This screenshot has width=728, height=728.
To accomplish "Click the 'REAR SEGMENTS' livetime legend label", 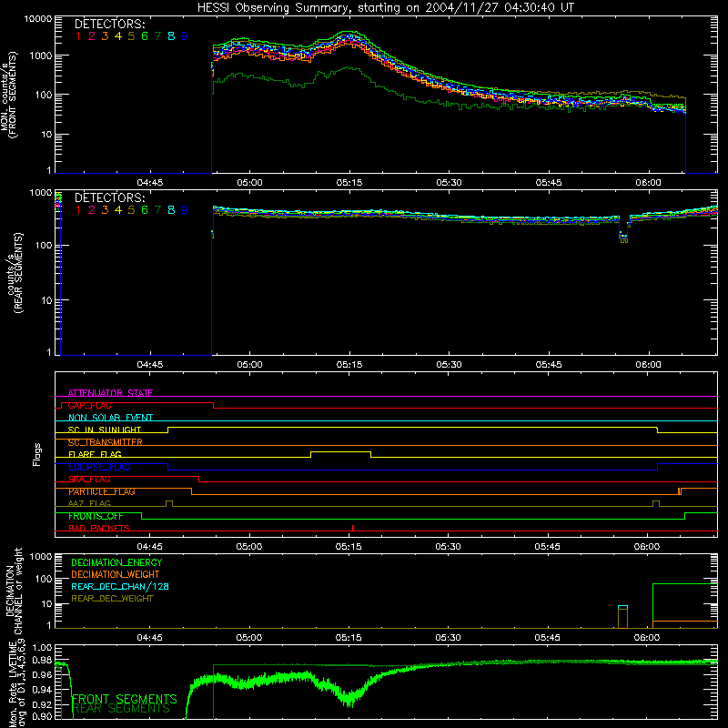I will [x=121, y=709].
